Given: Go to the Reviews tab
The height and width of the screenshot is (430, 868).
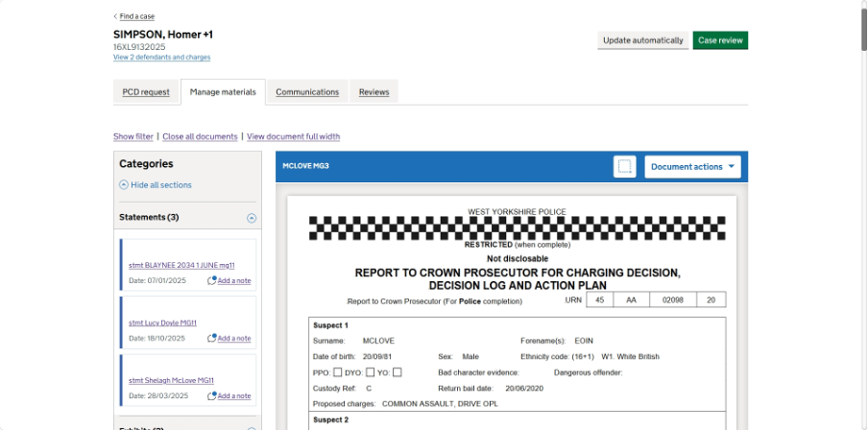Looking at the screenshot, I should (374, 92).
